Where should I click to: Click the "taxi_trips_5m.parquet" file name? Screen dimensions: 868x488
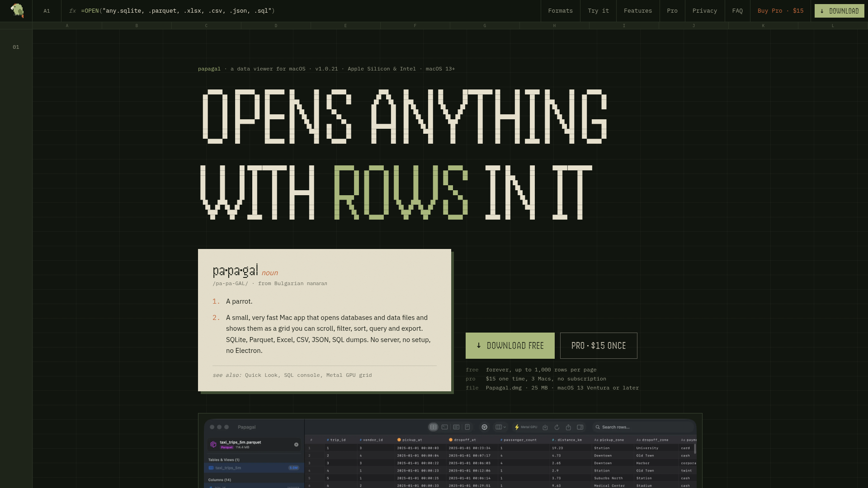[x=241, y=442]
